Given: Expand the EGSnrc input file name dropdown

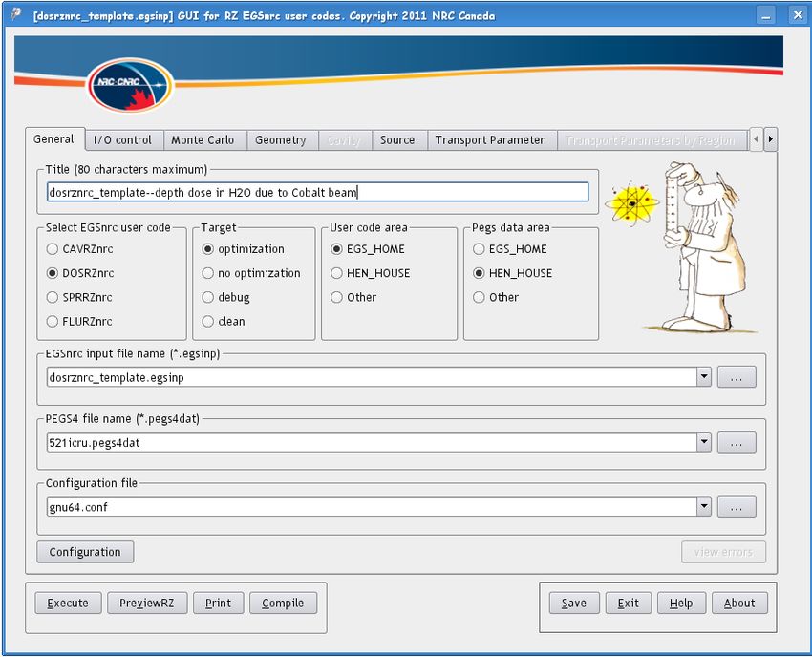Looking at the screenshot, I should (x=704, y=377).
